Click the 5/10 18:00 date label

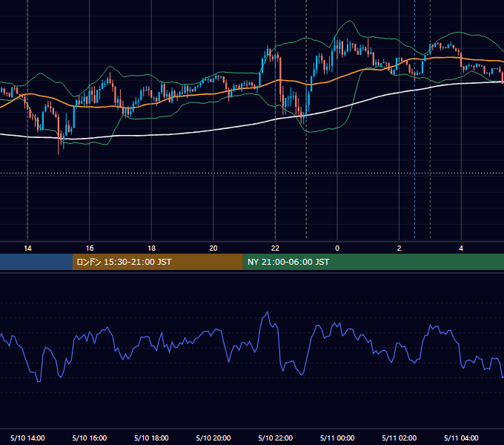click(x=151, y=438)
